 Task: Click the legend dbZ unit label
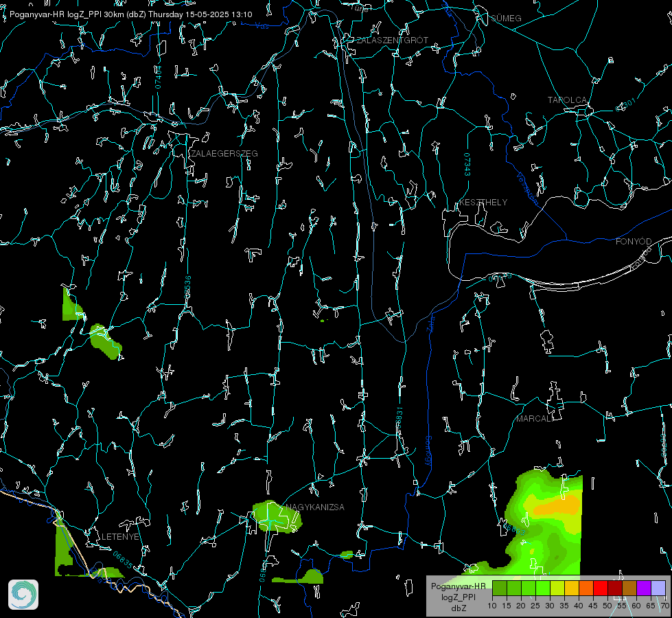458,608
